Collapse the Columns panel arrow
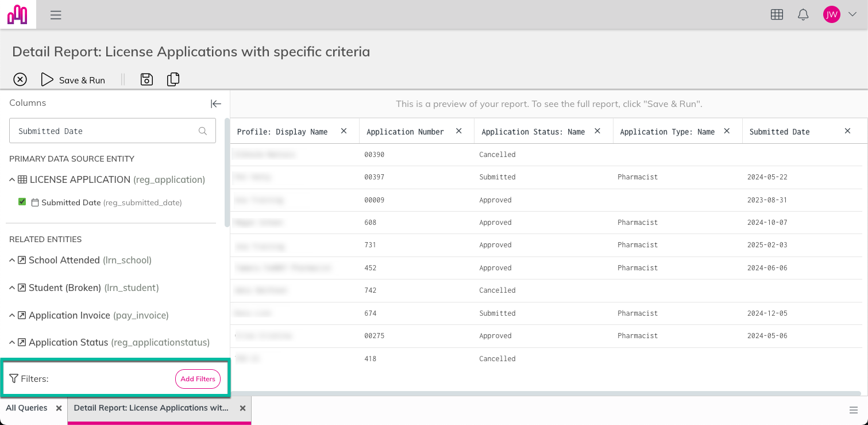The image size is (868, 425). pos(216,104)
